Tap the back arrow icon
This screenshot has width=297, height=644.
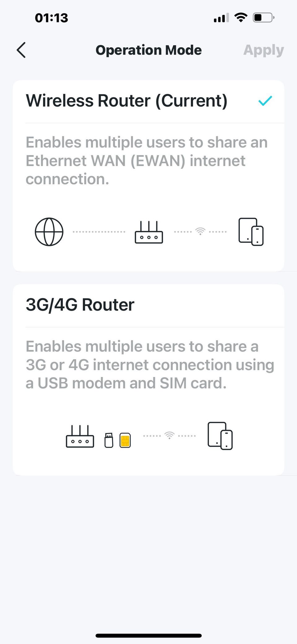[21, 50]
